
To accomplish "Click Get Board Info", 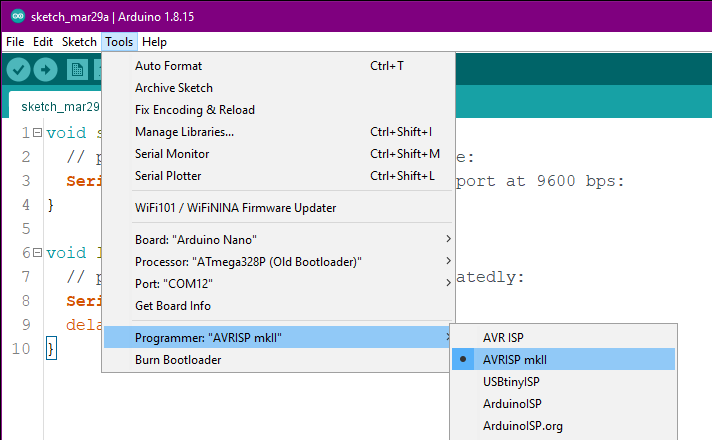I will point(172,305).
